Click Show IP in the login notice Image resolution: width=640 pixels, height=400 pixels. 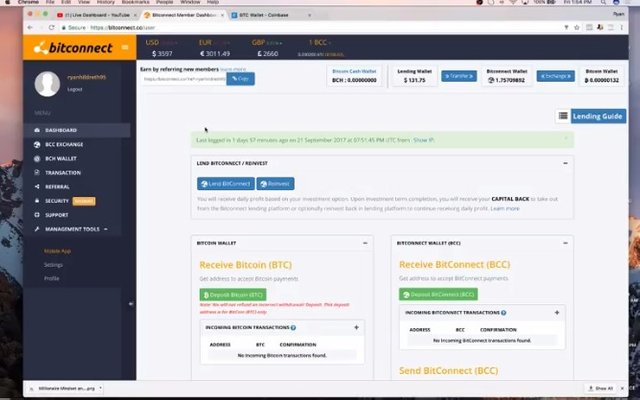[423, 140]
